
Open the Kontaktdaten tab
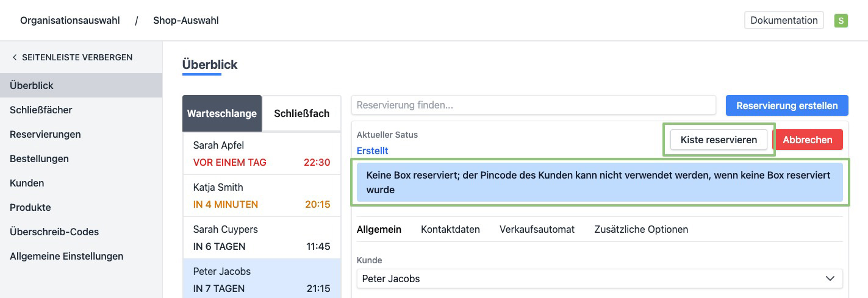450,229
